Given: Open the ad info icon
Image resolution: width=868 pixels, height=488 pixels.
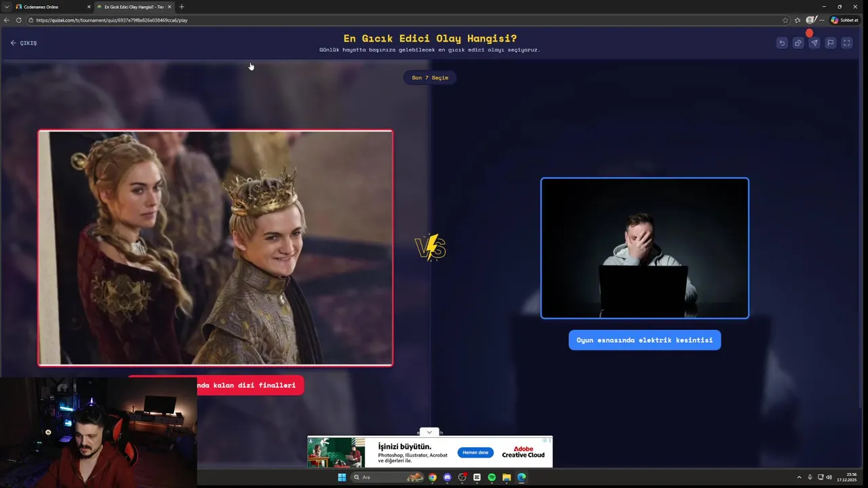Looking at the screenshot, I should [x=543, y=440].
